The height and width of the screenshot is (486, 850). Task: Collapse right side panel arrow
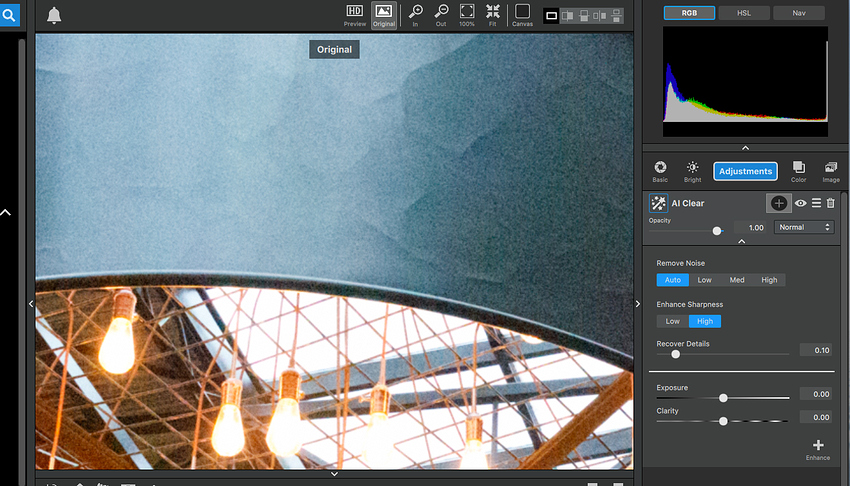coord(638,303)
